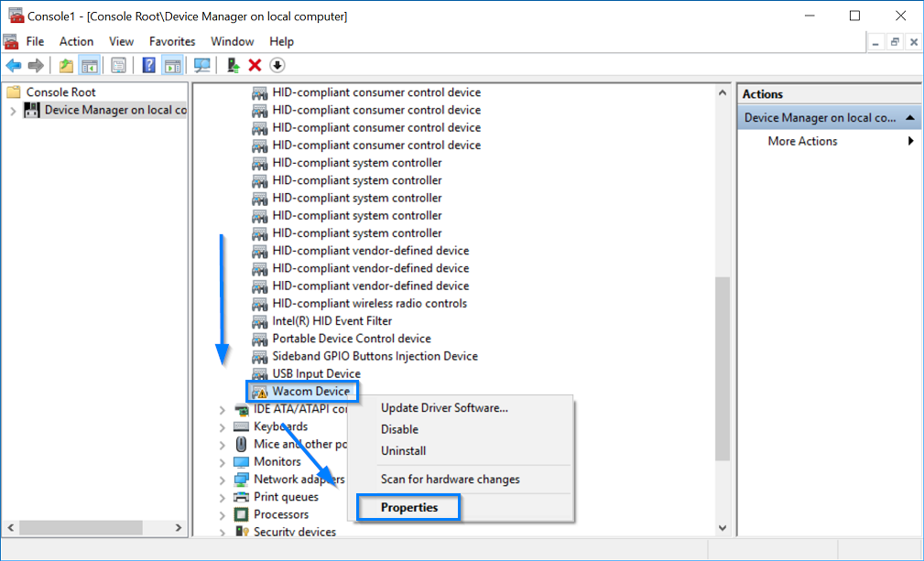Click the blue question mark Help toolbar icon
This screenshot has height=561, width=924.
[149, 65]
